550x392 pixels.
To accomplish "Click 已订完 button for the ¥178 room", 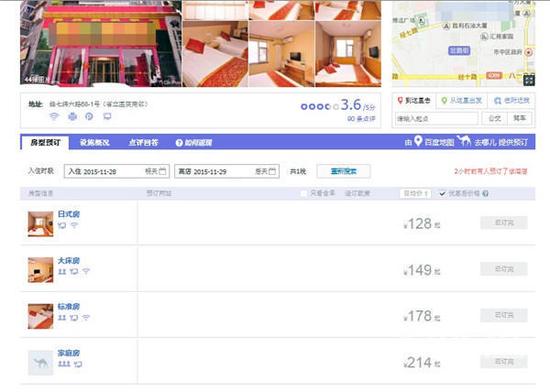I will 504,315.
